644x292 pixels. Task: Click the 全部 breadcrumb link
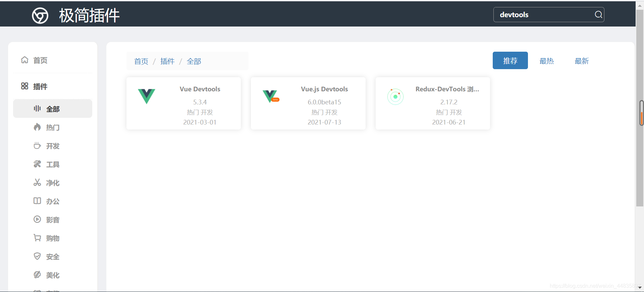[194, 61]
